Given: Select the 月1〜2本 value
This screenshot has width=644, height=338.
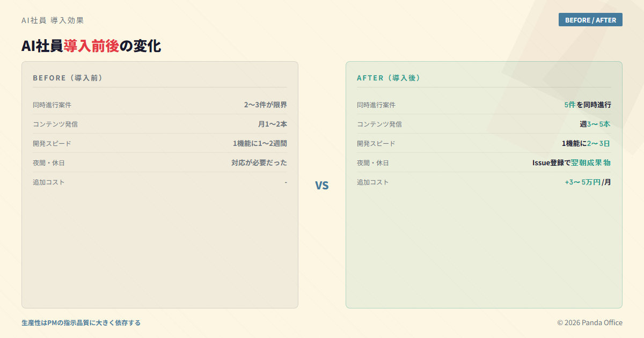Looking at the screenshot, I should click(x=272, y=124).
